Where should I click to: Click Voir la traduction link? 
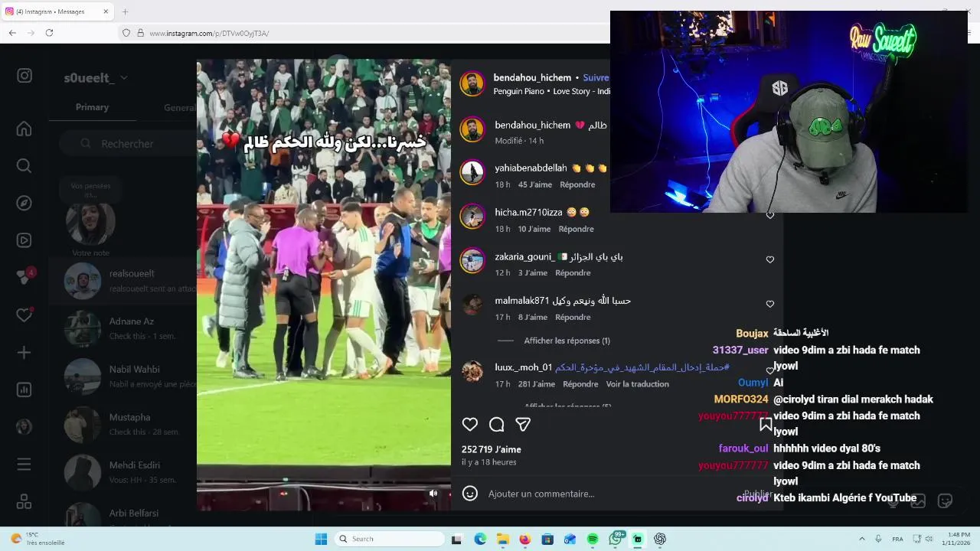(638, 384)
